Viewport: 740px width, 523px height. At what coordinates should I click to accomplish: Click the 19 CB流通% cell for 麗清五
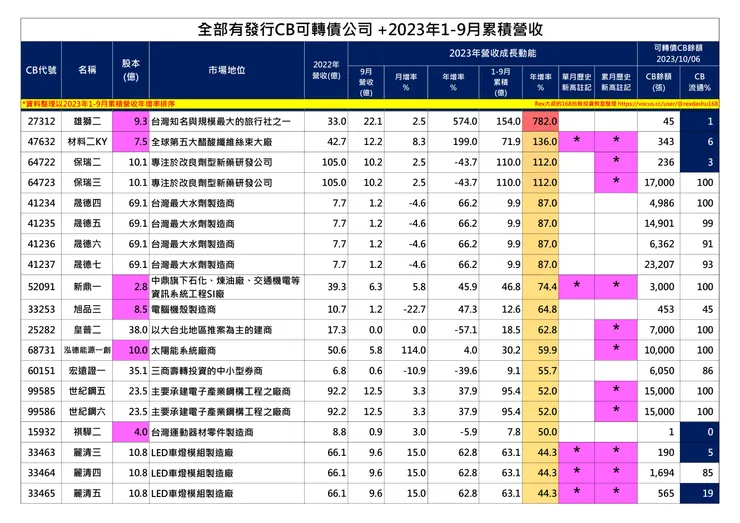point(699,493)
